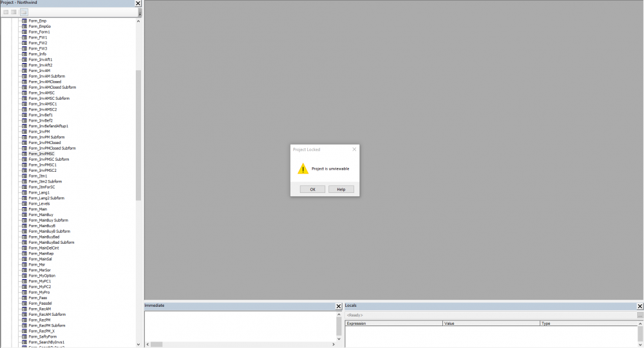The height and width of the screenshot is (348, 644).
Task: Click the View Object icon in Project toolbar
Action: 14,12
